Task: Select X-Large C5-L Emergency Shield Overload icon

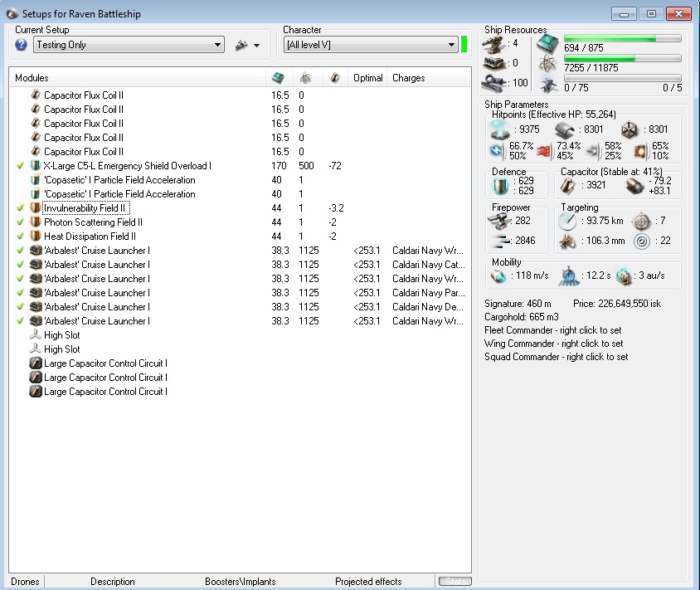Action: pos(36,166)
